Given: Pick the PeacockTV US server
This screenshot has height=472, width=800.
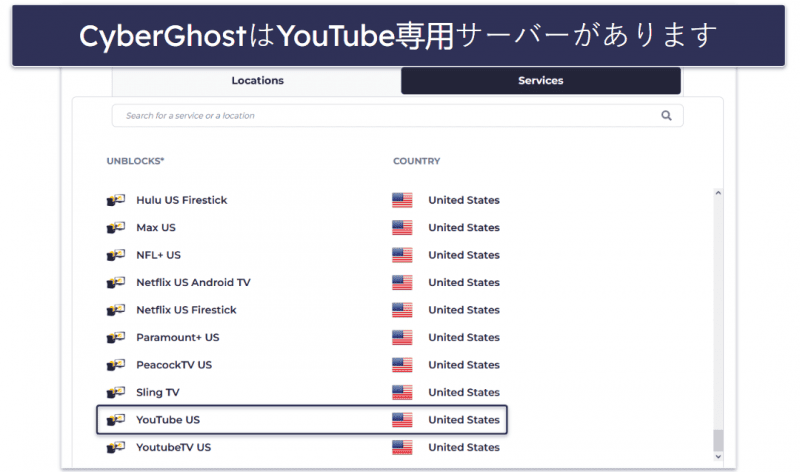Looking at the screenshot, I should [174, 365].
